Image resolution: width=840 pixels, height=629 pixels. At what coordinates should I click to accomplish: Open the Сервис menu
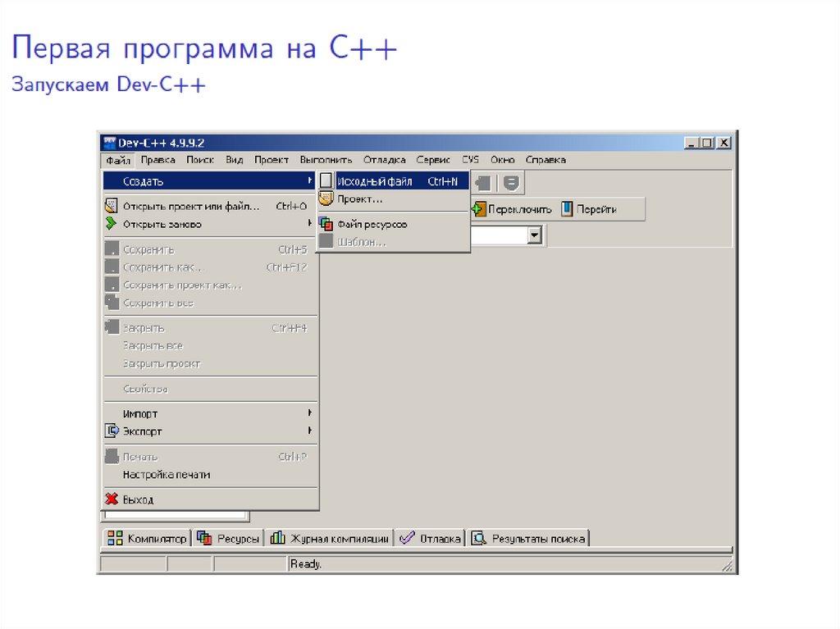[x=433, y=160]
